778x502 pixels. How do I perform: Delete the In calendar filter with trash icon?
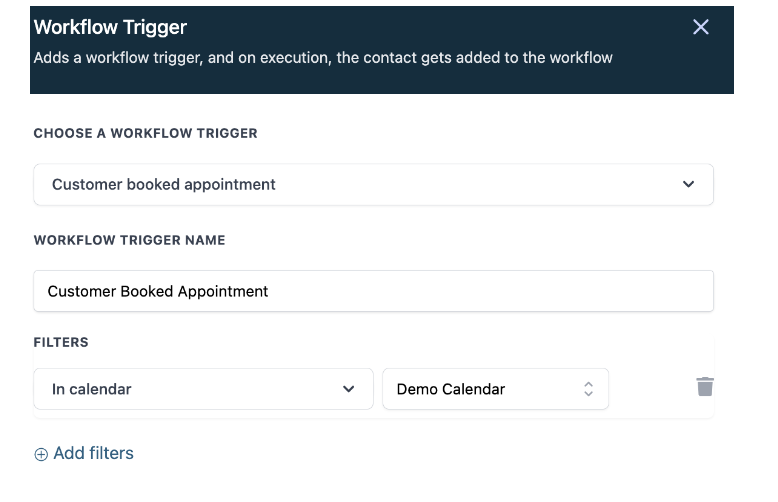(705, 387)
